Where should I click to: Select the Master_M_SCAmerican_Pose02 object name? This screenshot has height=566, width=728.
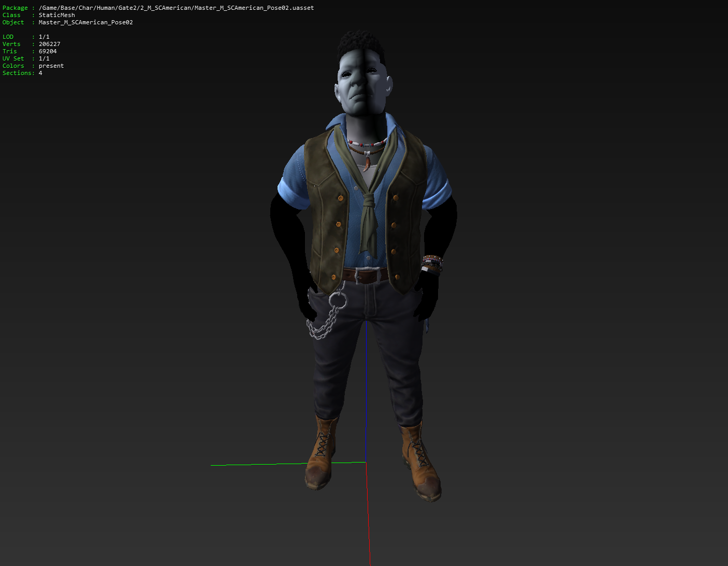click(85, 22)
